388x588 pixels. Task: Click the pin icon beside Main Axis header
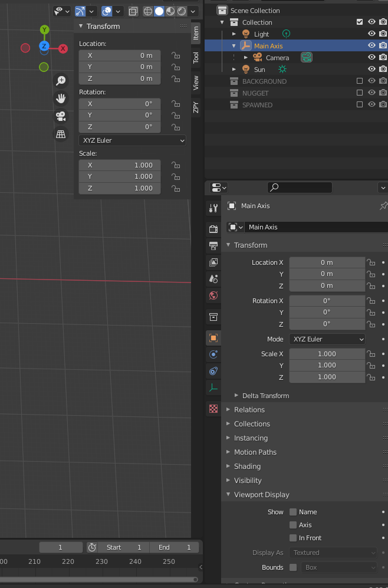(383, 205)
